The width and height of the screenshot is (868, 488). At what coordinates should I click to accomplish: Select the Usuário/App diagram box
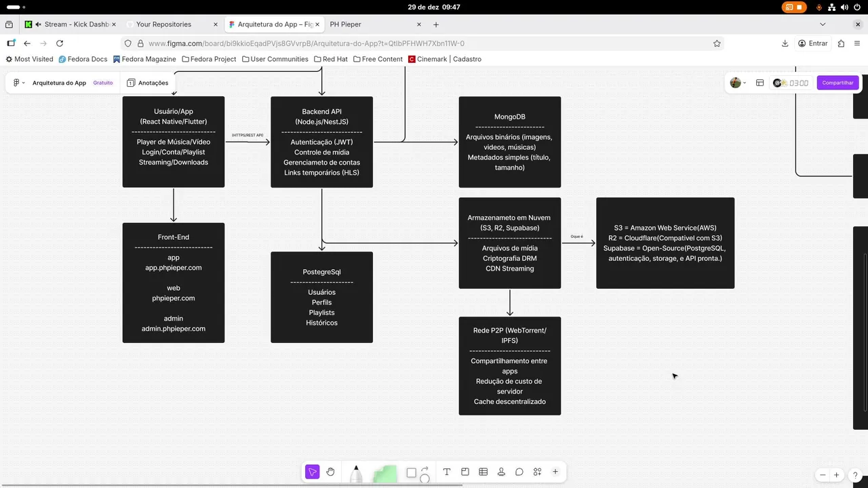pos(174,142)
